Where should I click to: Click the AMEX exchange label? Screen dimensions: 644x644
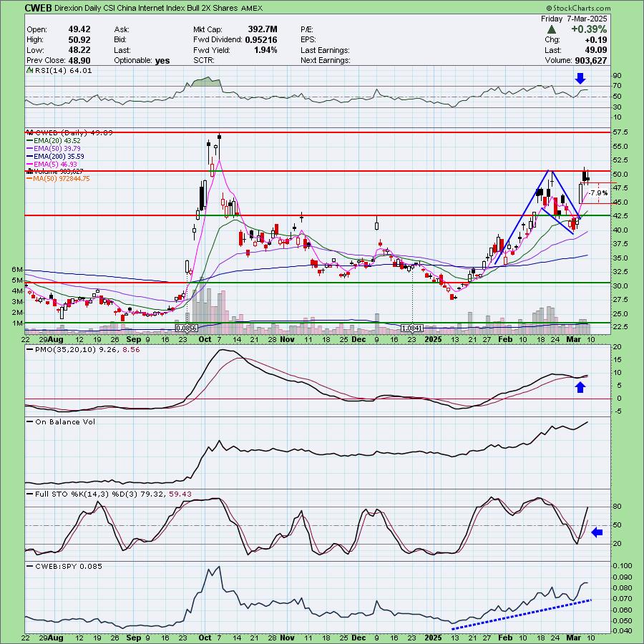[x=252, y=8]
